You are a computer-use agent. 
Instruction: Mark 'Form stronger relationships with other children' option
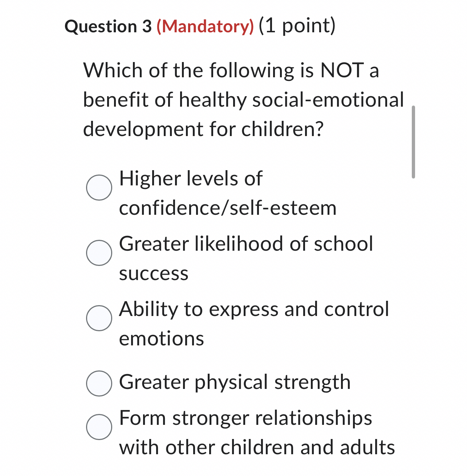(99, 426)
